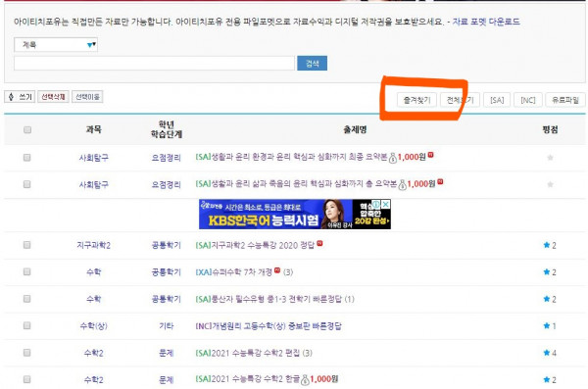
Task: Click money bag icon in 삶과 죽음의 윤리 row
Action: click(x=402, y=184)
